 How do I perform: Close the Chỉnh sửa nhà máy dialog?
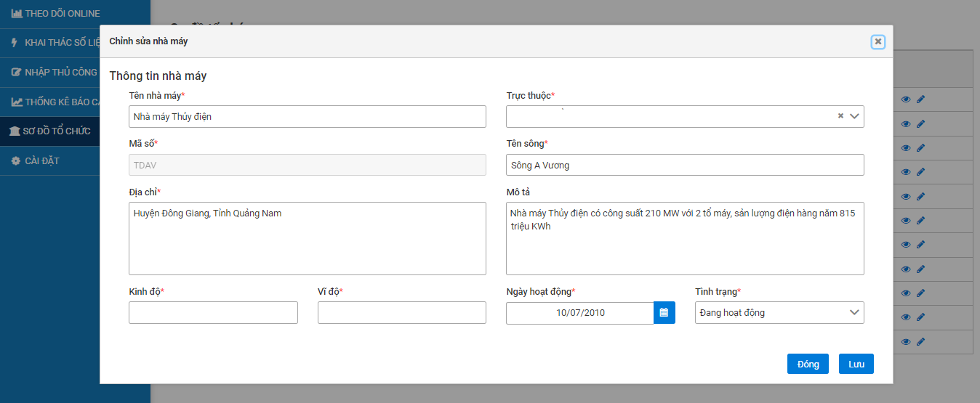(x=878, y=41)
